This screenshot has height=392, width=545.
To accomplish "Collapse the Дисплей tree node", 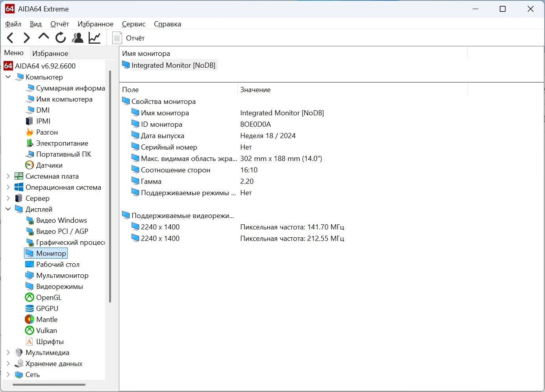I will (x=8, y=209).
